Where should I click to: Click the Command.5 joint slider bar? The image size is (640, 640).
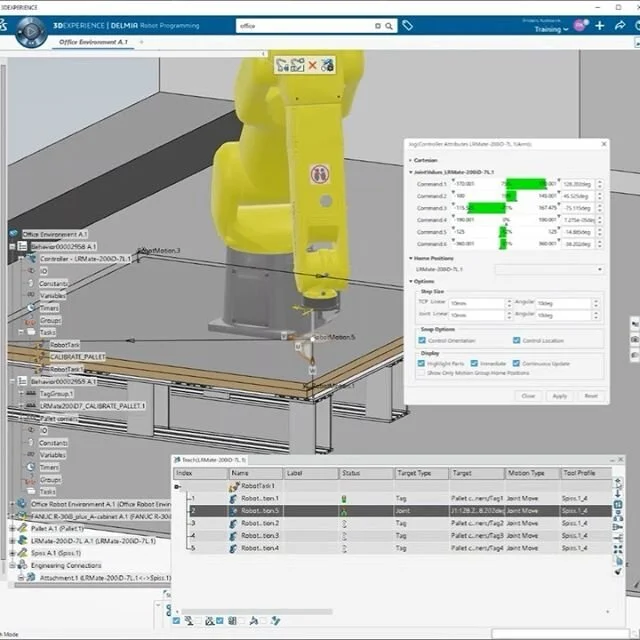click(x=505, y=231)
